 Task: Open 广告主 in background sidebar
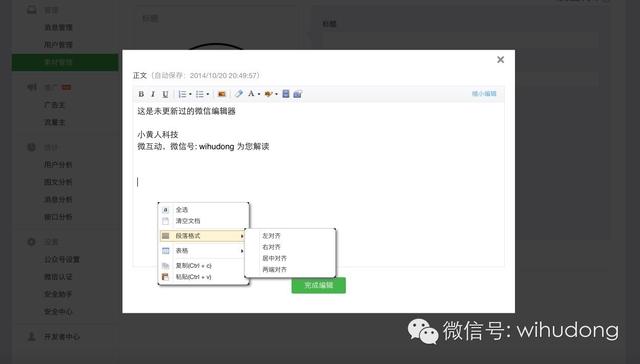(x=55, y=105)
